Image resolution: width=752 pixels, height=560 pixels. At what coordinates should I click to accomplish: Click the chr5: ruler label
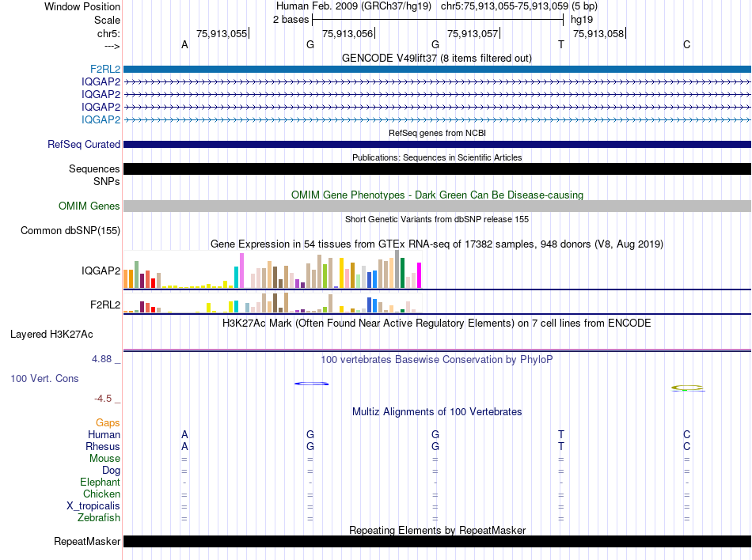(108, 33)
